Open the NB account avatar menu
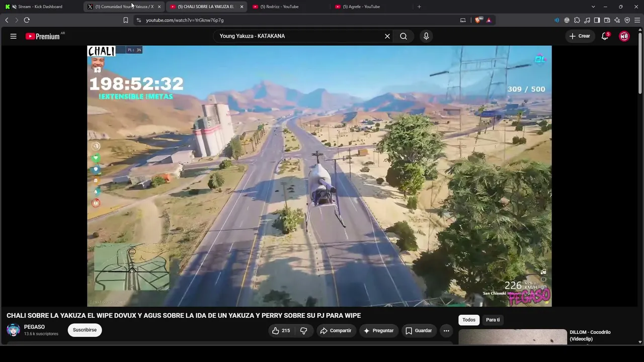This screenshot has height=362, width=644. 624,36
